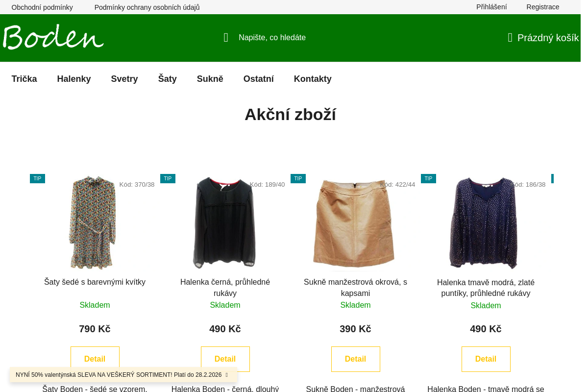The width and height of the screenshot is (588, 392).
Task: Click Detail for halenka černá
Action: 225,359
